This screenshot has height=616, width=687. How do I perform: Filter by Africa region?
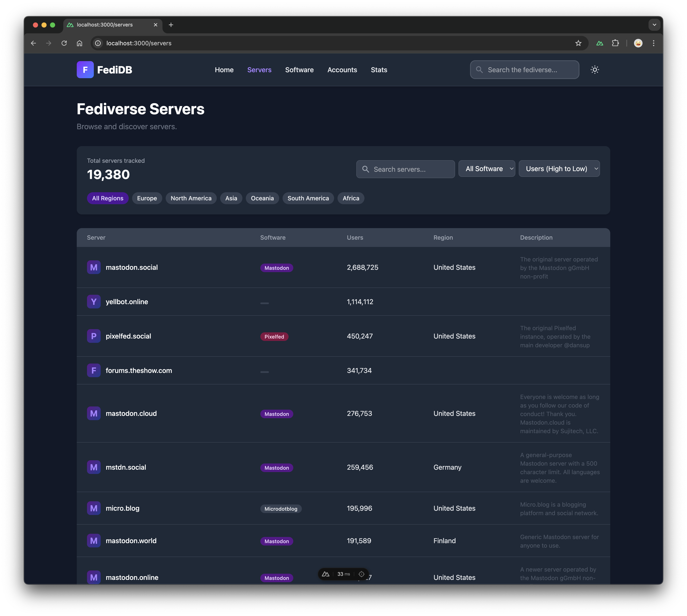click(351, 198)
